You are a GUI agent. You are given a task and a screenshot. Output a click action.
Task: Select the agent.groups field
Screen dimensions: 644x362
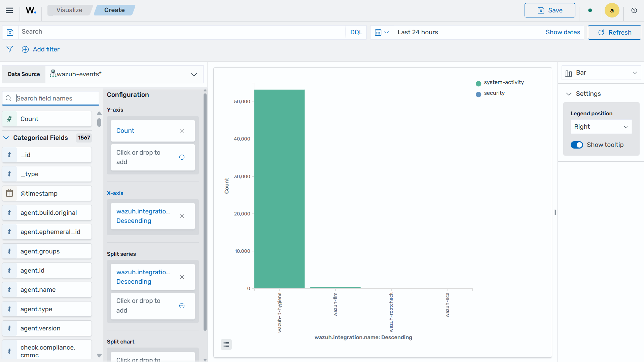click(47, 251)
